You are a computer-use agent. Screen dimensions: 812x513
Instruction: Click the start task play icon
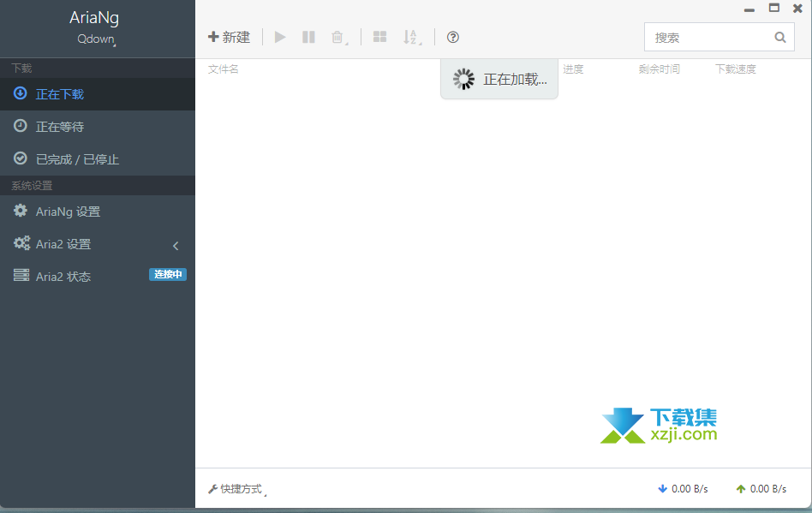pos(280,38)
